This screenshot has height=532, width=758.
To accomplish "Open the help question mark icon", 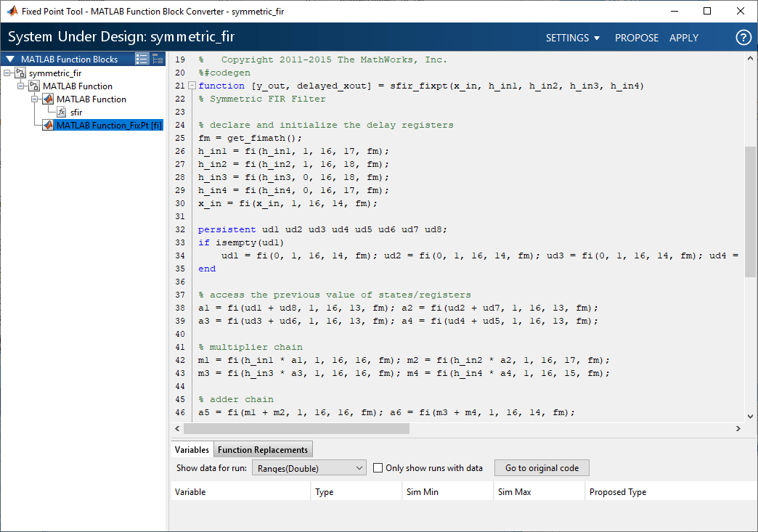I will (743, 38).
